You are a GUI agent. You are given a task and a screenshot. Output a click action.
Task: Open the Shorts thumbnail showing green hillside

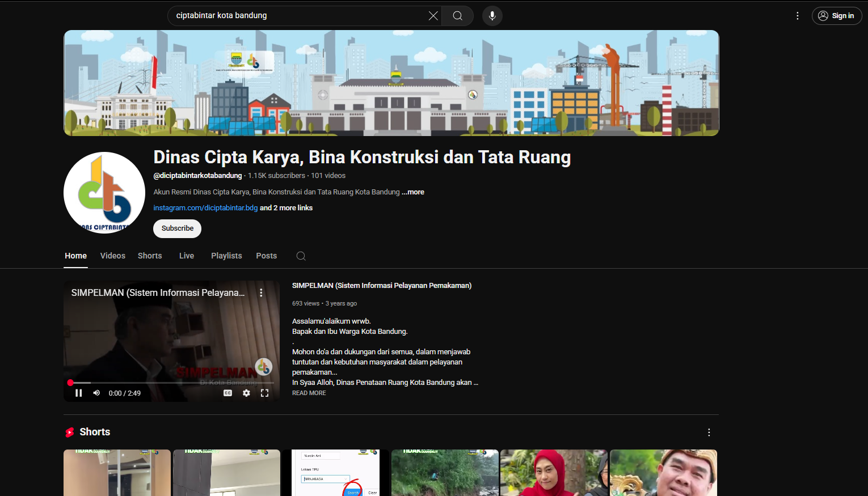(x=445, y=473)
